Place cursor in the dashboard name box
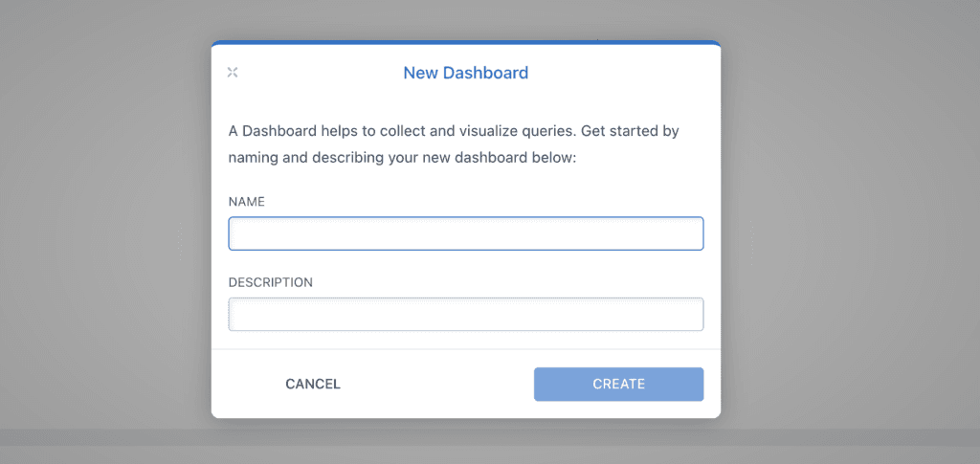 [466, 233]
